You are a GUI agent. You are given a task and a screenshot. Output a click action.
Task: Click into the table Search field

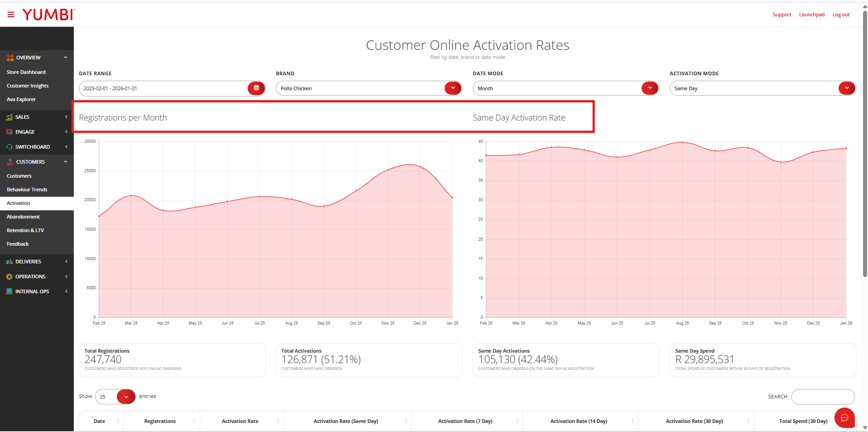[823, 397]
